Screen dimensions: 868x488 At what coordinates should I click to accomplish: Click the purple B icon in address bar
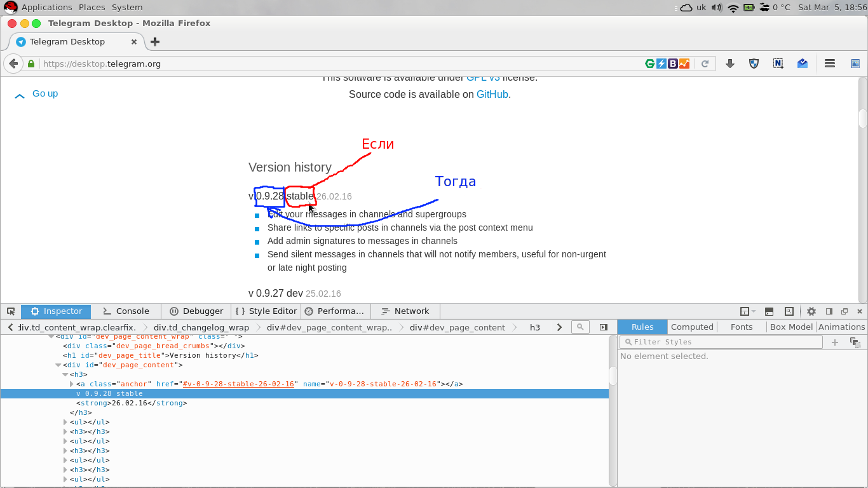[x=673, y=64]
